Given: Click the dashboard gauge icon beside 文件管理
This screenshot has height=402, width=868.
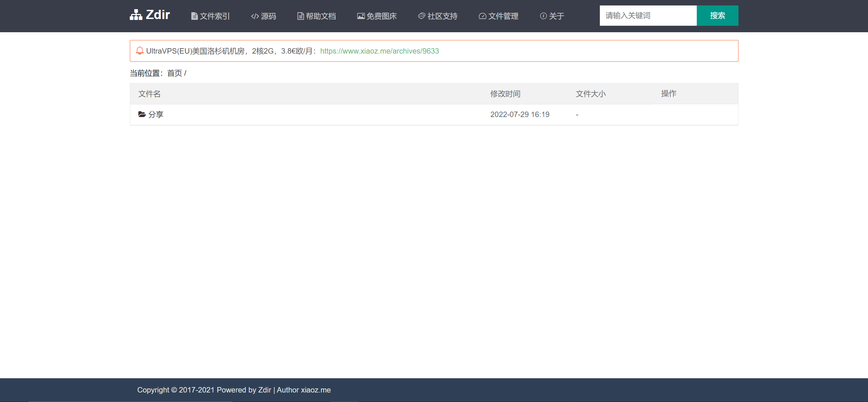Looking at the screenshot, I should [482, 16].
